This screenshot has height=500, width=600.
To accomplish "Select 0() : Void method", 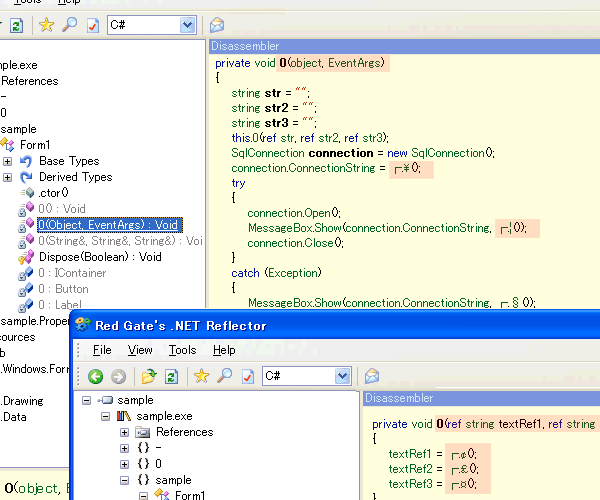I will 62,209.
